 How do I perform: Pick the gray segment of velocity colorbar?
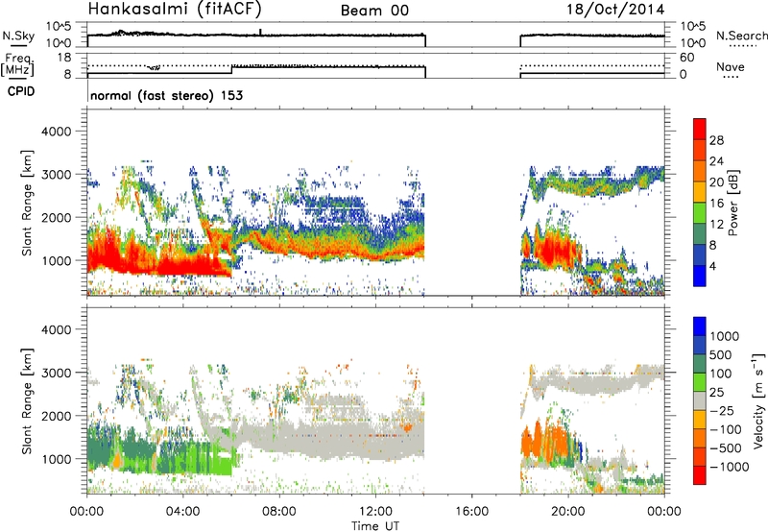point(700,401)
